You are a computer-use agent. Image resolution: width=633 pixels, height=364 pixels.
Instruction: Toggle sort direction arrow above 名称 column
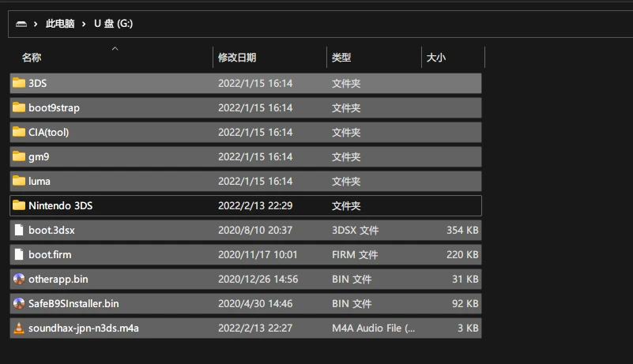point(115,49)
